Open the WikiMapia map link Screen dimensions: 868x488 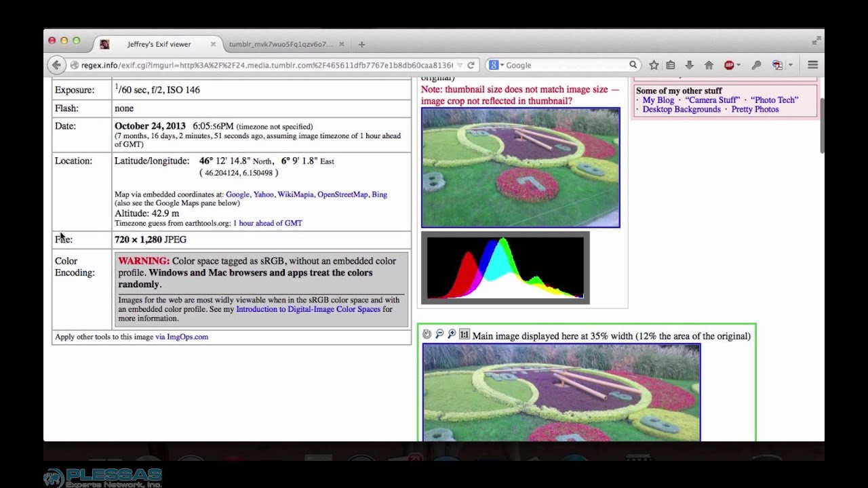click(x=296, y=195)
